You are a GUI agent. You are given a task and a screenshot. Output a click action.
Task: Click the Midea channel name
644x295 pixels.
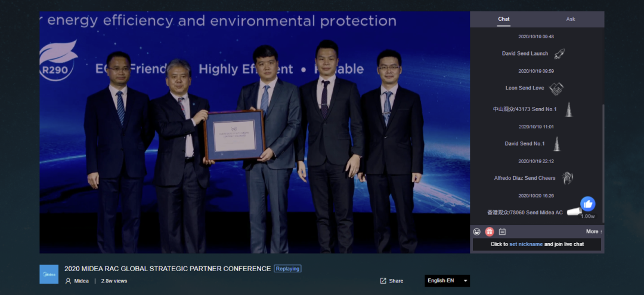tap(82, 281)
